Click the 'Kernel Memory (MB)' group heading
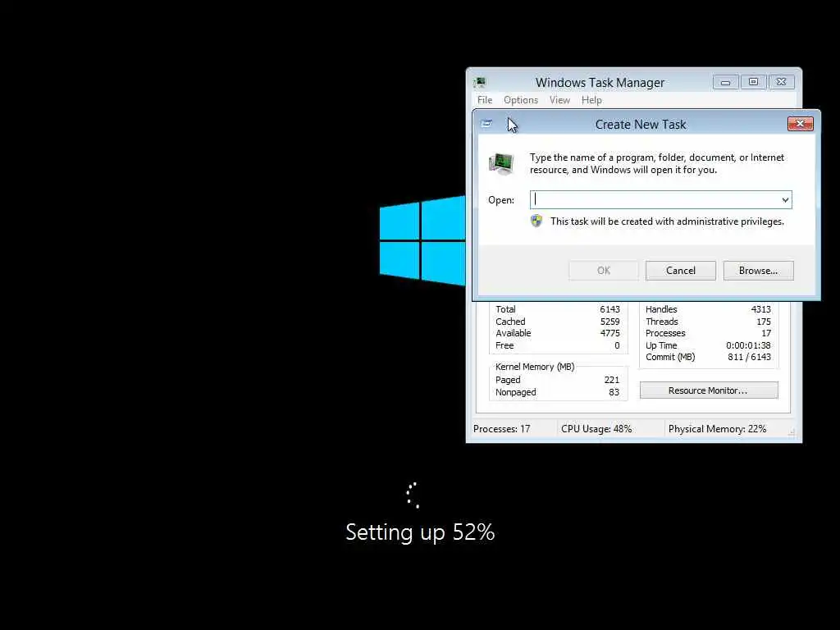Viewport: 840px width, 630px height. (x=535, y=367)
